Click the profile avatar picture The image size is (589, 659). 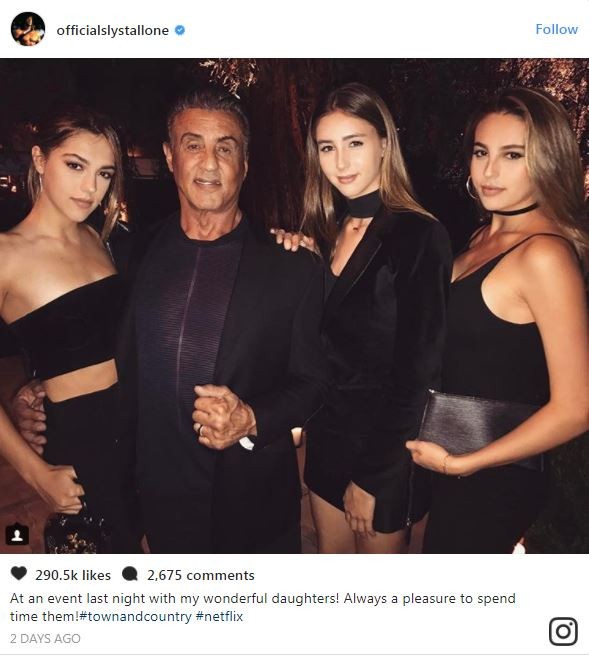28,29
